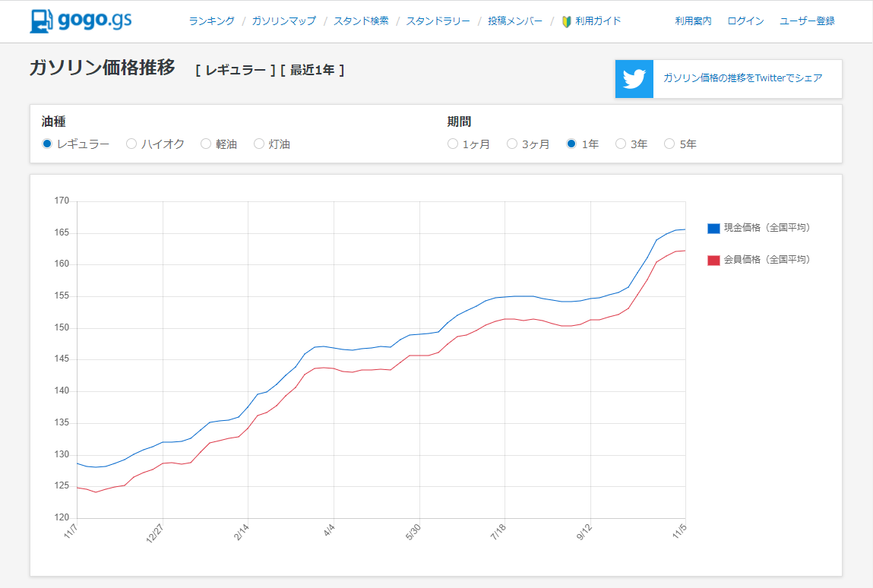Open the 利用ガイド link
This screenshot has width=873, height=588.
(598, 21)
